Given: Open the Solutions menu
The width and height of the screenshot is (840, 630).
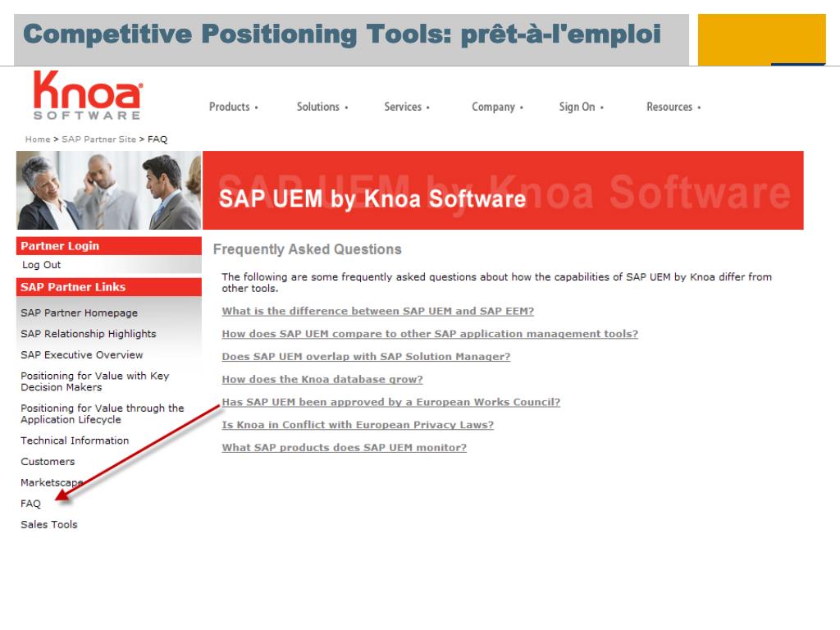Looking at the screenshot, I should coord(322,107).
